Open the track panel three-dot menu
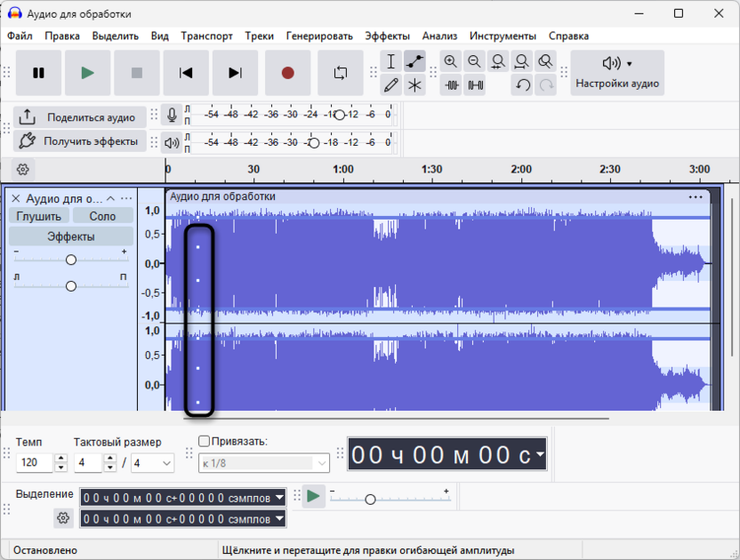The image size is (740, 560). pyautogui.click(x=126, y=198)
